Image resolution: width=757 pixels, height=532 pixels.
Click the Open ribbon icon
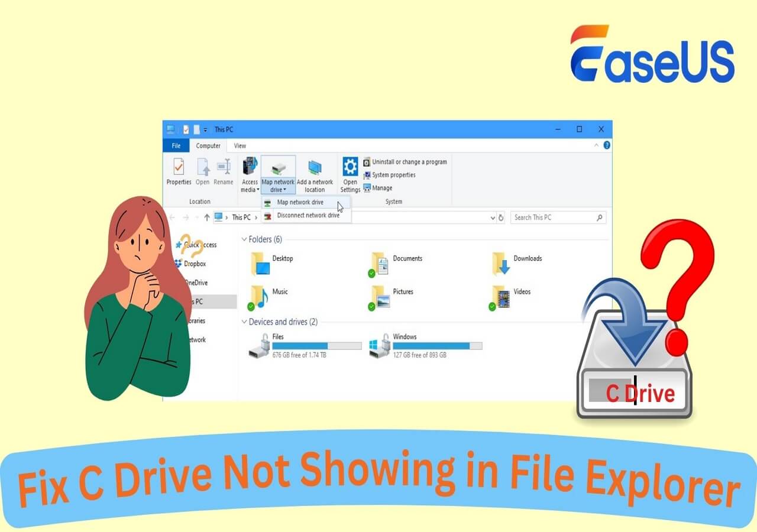(x=203, y=172)
